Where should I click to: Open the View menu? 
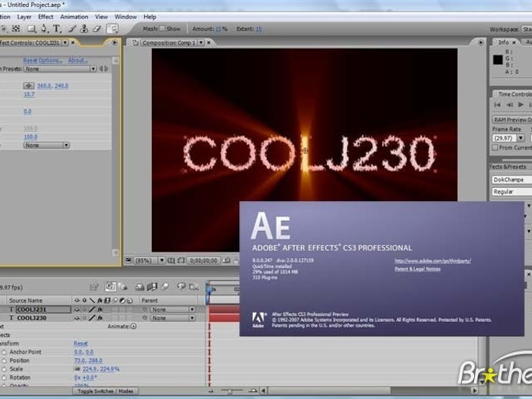point(101,17)
